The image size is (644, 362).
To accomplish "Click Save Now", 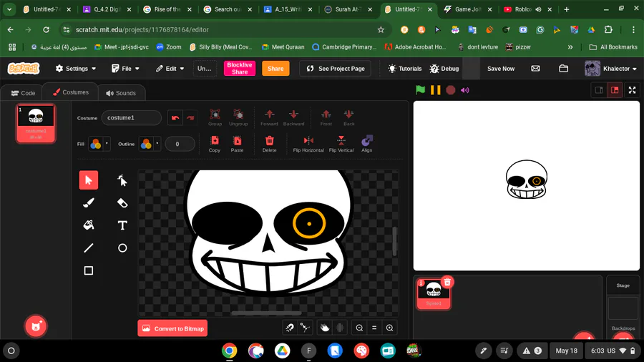I will (x=501, y=69).
